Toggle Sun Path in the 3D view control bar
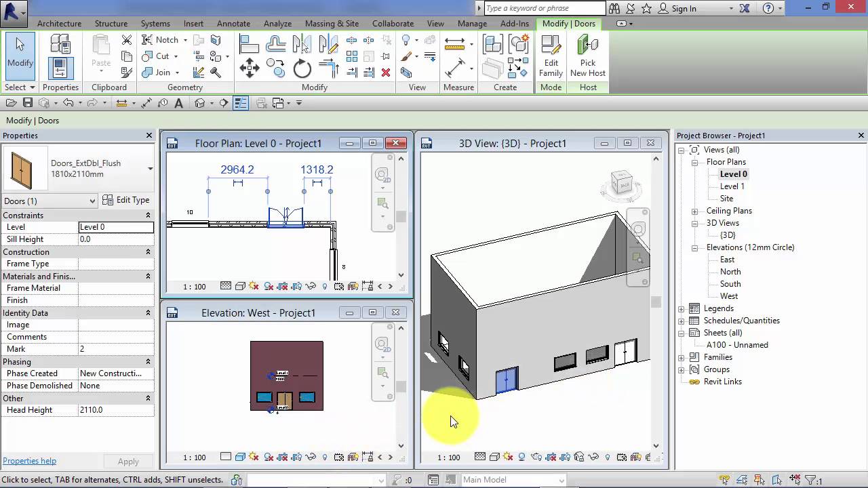Image resolution: width=868 pixels, height=488 pixels. [508, 457]
